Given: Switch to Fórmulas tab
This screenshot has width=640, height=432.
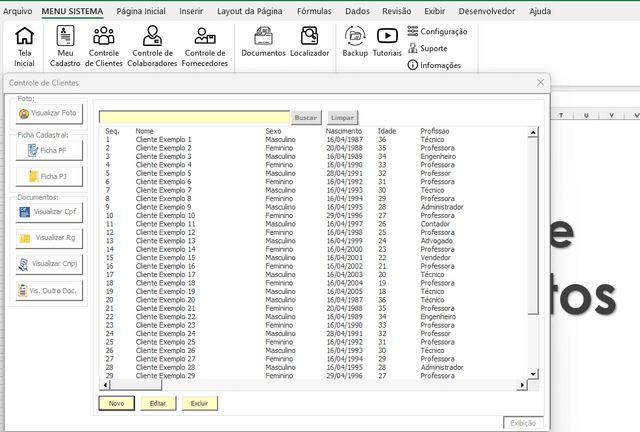Looking at the screenshot, I should pos(314,11).
